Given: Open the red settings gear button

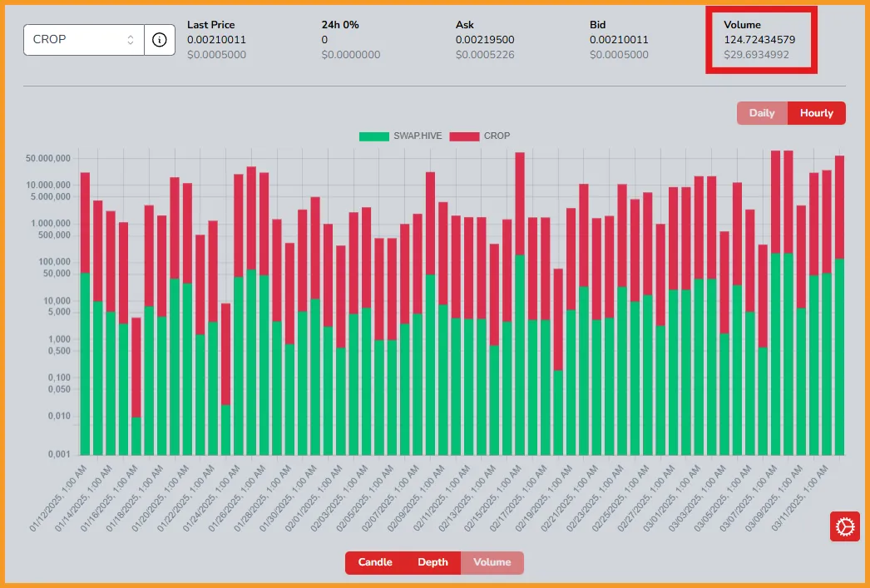Looking at the screenshot, I should 844,526.
